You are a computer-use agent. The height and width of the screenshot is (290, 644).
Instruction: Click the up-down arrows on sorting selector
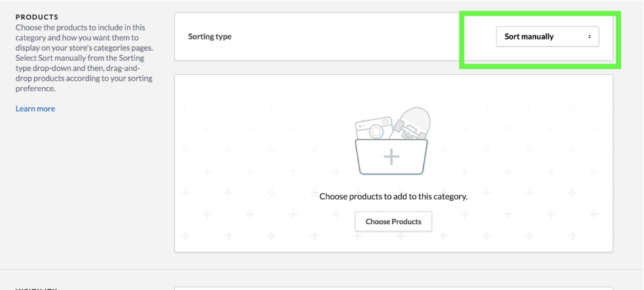coord(589,37)
